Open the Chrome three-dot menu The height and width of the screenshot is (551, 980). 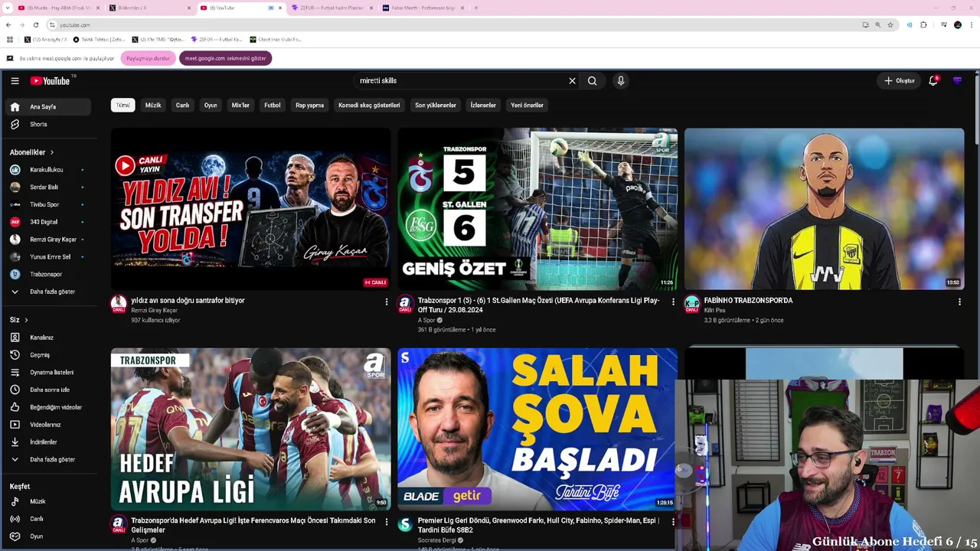[971, 24]
